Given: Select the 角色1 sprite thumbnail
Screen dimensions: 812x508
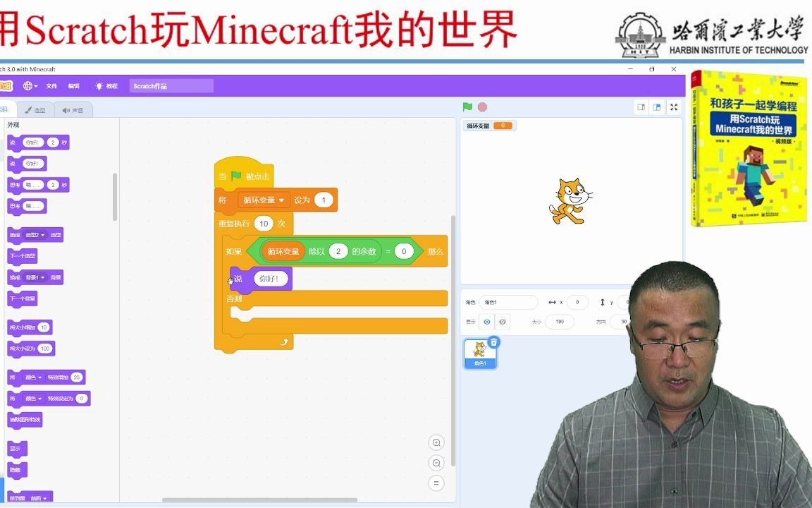Looking at the screenshot, I should 479,353.
